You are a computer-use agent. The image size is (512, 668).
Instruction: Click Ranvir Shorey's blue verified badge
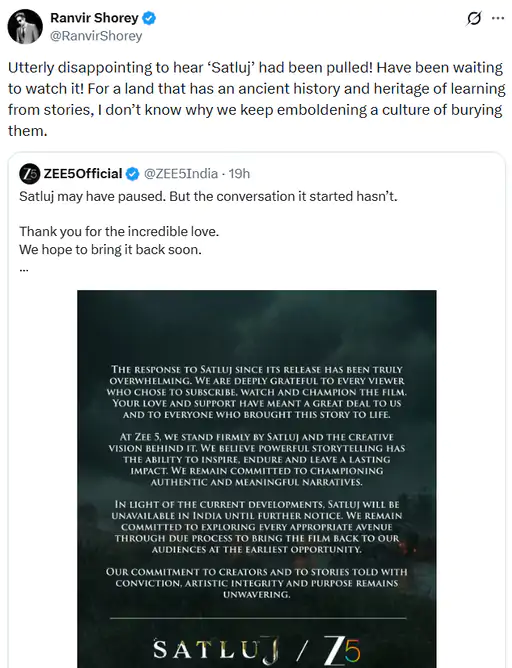click(x=149, y=18)
